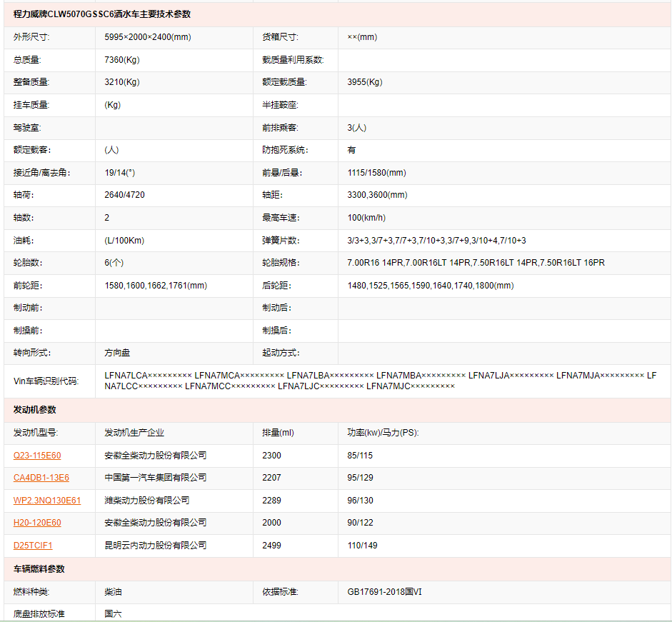Click the 发动机参数 section header
The image size is (672, 622).
(x=35, y=410)
